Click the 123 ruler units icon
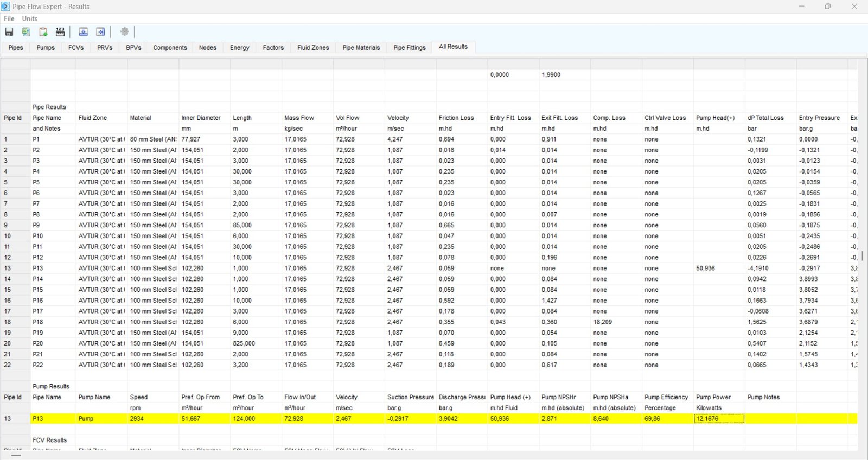868x460 pixels. (60, 32)
